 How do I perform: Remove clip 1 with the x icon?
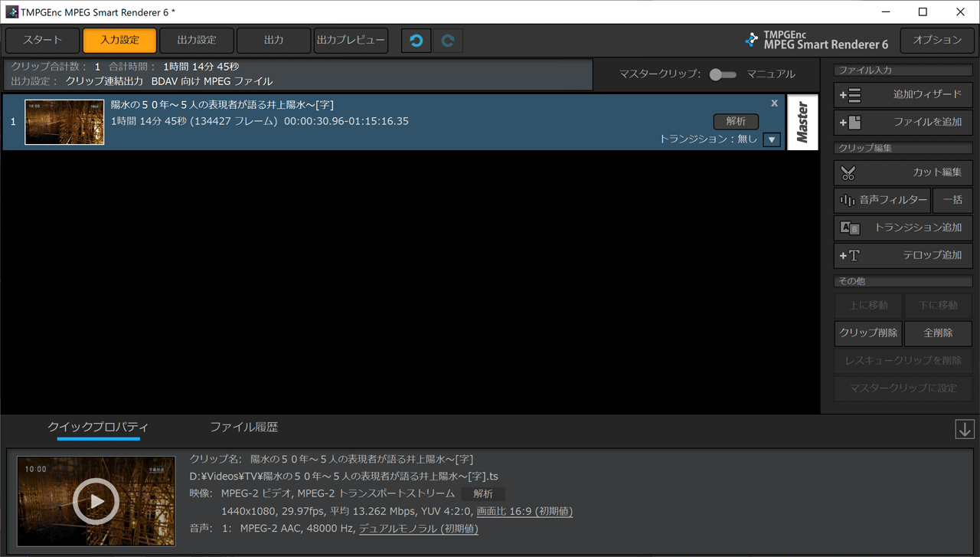(774, 103)
